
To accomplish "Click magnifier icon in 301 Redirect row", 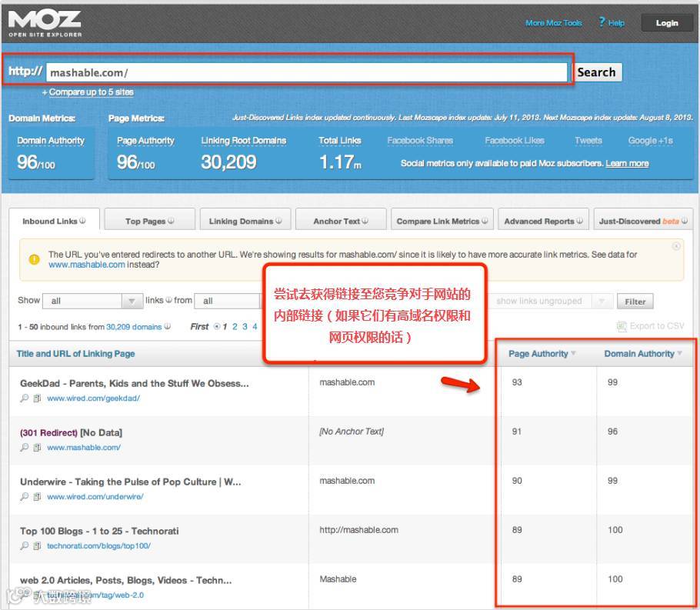I will pyautogui.click(x=25, y=447).
